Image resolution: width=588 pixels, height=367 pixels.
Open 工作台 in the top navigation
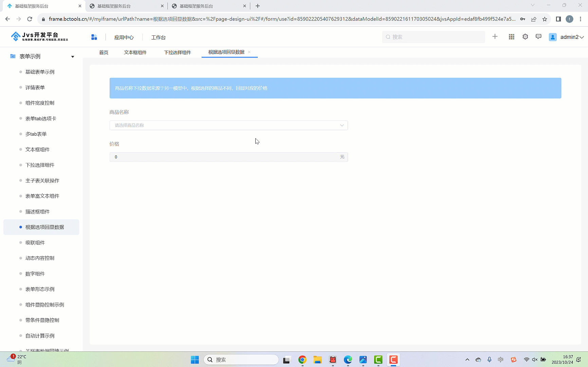coord(158,37)
